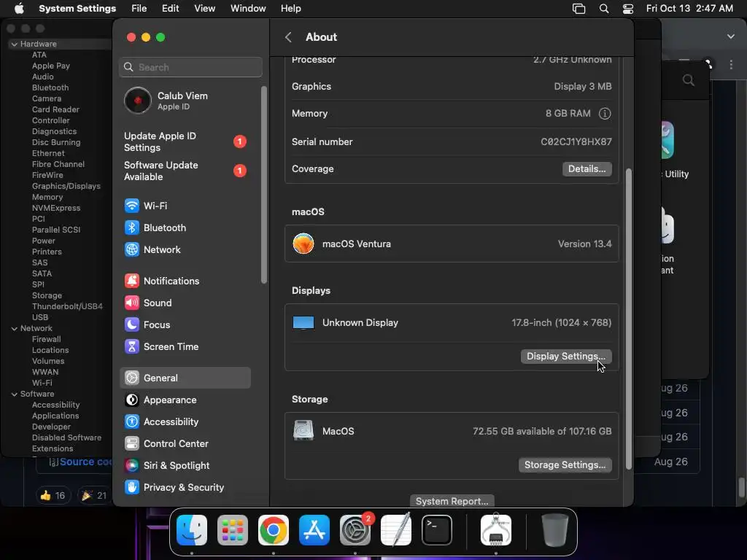This screenshot has width=747, height=560.
Task: Open Trash from the Dock
Action: [x=555, y=530]
